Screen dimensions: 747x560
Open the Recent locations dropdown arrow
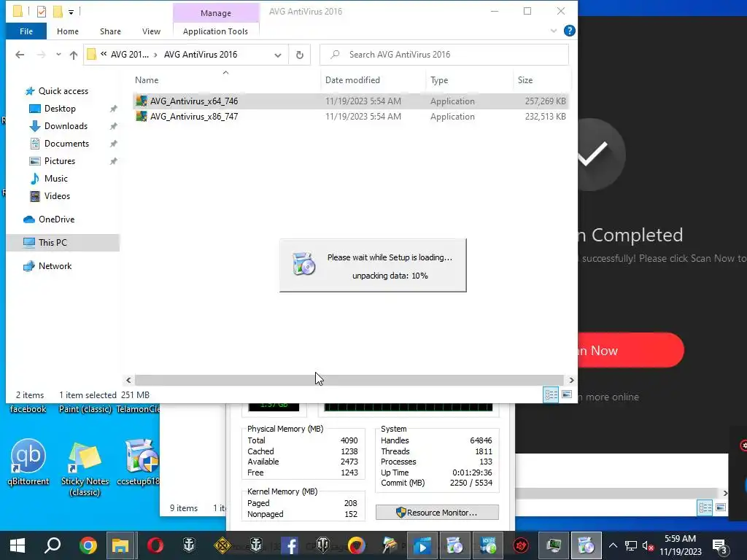pyautogui.click(x=58, y=55)
